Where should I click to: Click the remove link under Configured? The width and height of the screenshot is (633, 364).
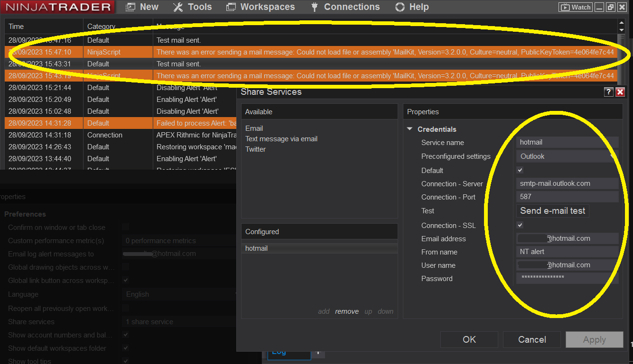click(347, 311)
